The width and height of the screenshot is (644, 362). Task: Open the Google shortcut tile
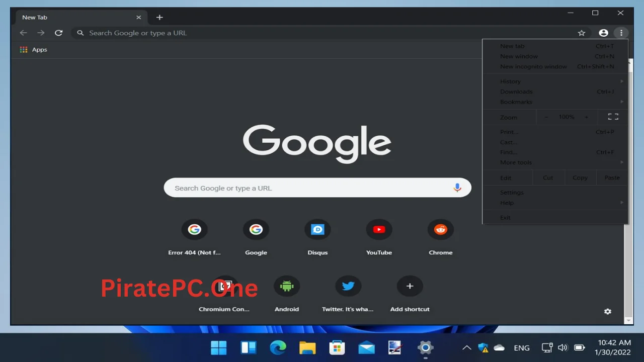256,238
